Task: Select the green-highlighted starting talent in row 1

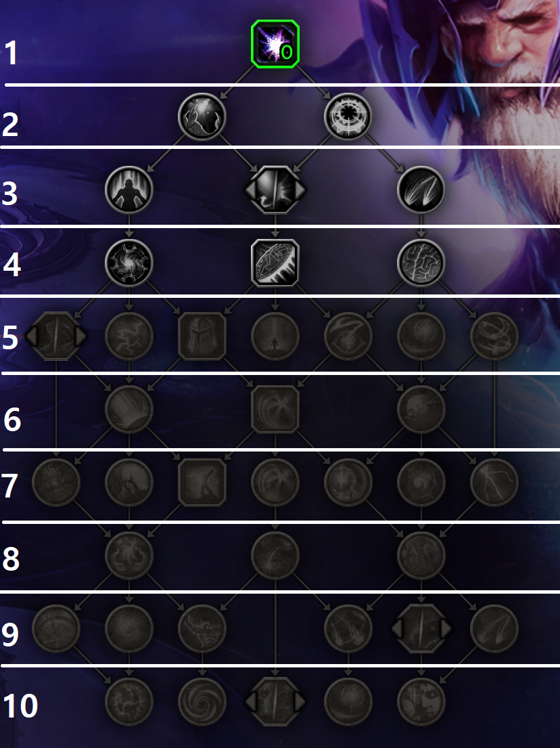Action: click(x=275, y=44)
